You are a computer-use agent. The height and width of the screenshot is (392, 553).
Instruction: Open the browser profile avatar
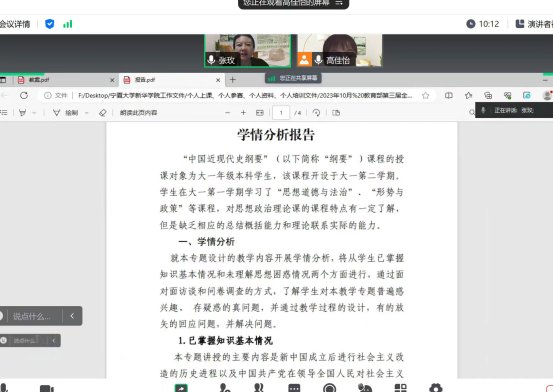coord(547,95)
